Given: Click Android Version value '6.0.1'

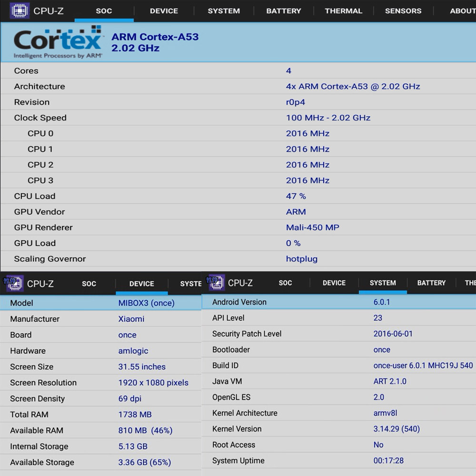Looking at the screenshot, I should (382, 302).
